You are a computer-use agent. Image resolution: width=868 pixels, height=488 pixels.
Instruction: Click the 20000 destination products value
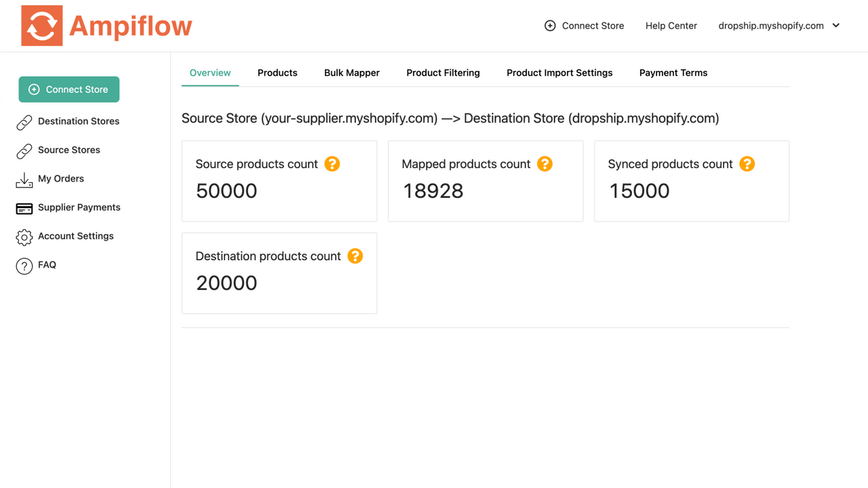coord(226,283)
